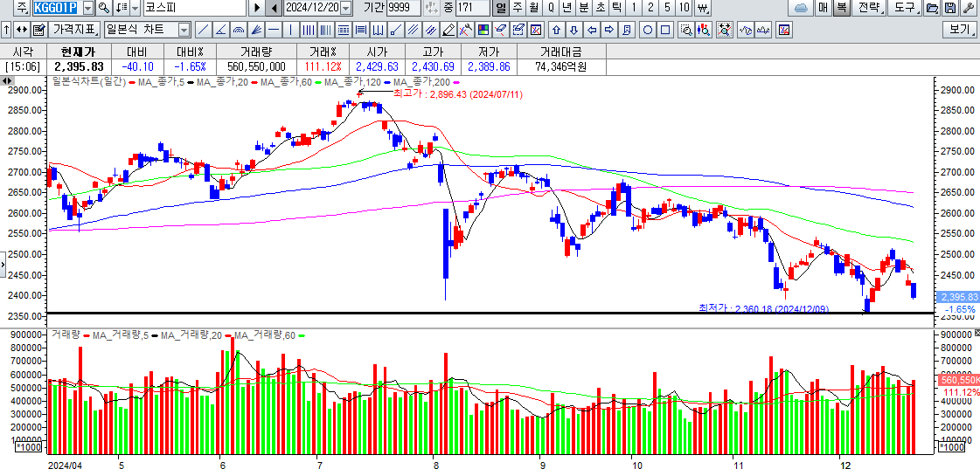Open the 전략 menu
The width and height of the screenshot is (980, 469).
[x=869, y=8]
